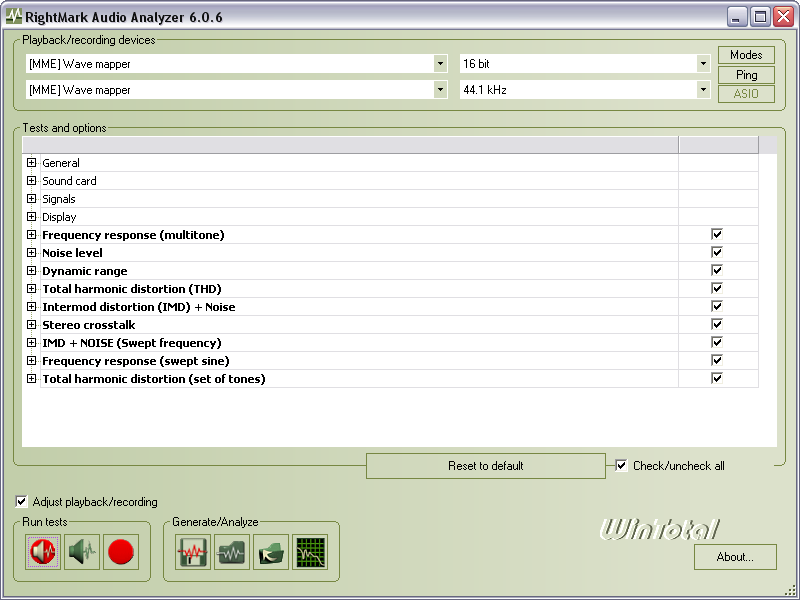The image size is (800, 600).
Task: Expand the Dynamic range settings node
Action: click(x=32, y=270)
